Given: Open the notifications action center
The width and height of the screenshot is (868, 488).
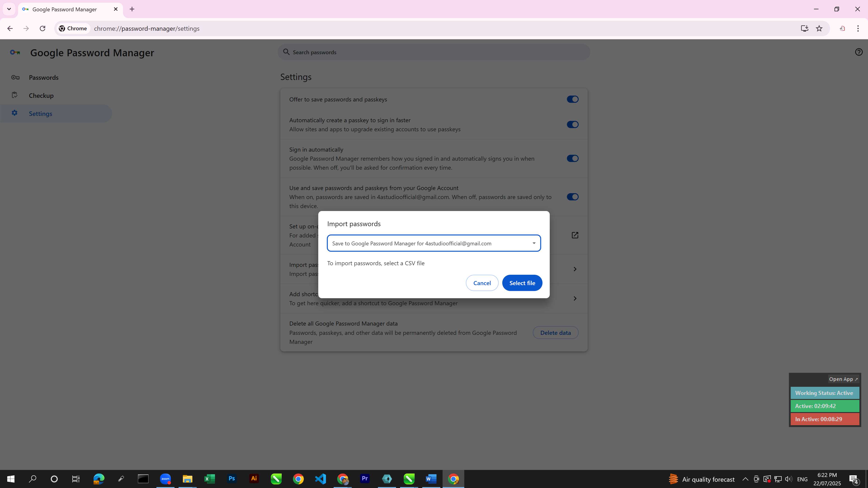Looking at the screenshot, I should [x=854, y=479].
